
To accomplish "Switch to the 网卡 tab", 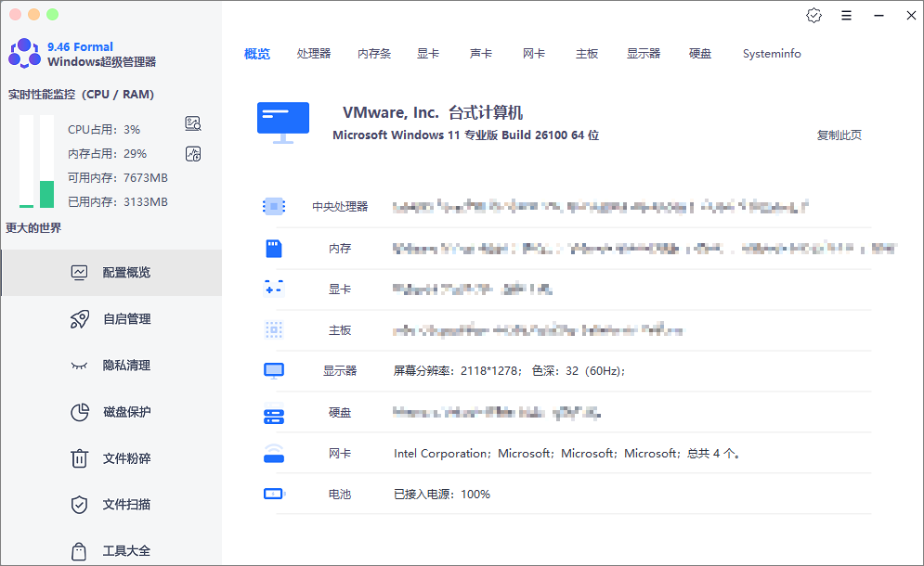I will coord(534,54).
